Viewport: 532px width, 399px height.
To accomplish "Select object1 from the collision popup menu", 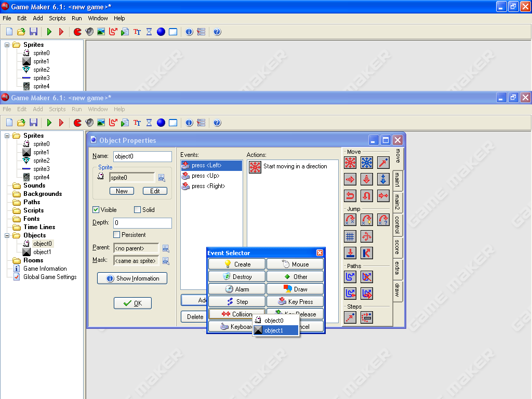I will pyautogui.click(x=275, y=330).
